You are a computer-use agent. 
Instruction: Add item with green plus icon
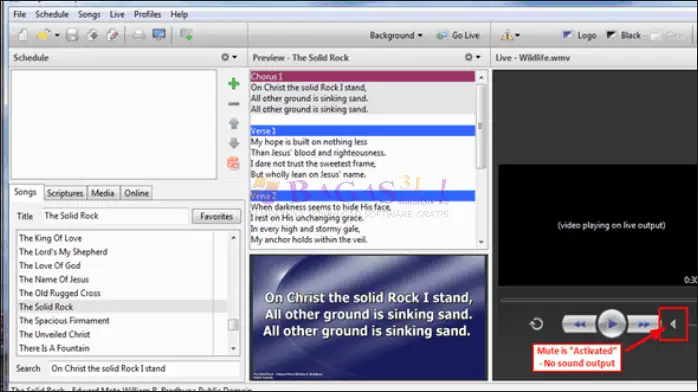[233, 83]
